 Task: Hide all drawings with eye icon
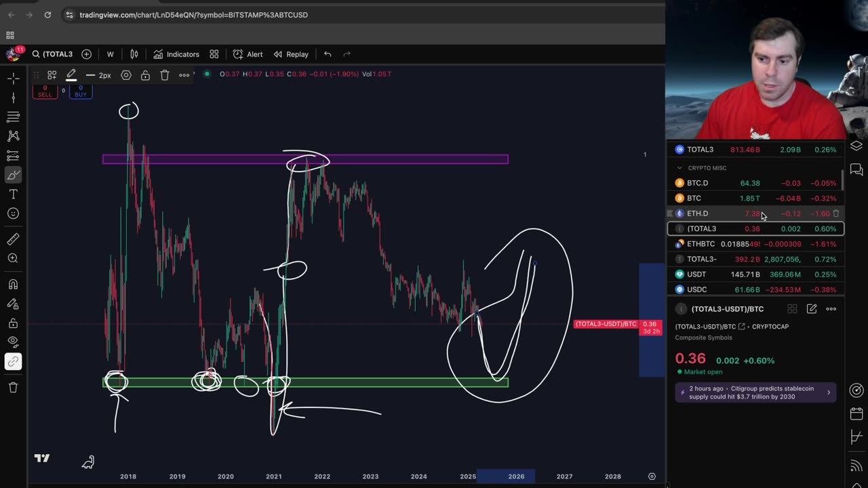point(13,342)
